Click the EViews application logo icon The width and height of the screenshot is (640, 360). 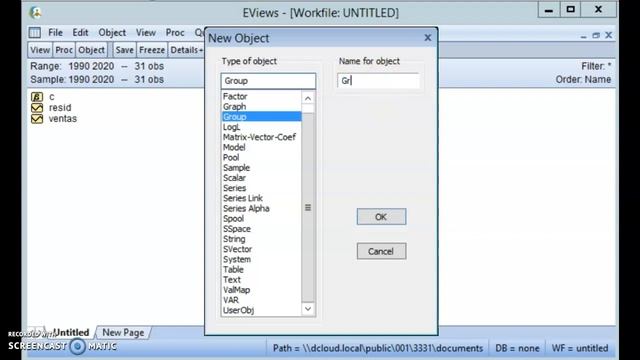point(36,13)
